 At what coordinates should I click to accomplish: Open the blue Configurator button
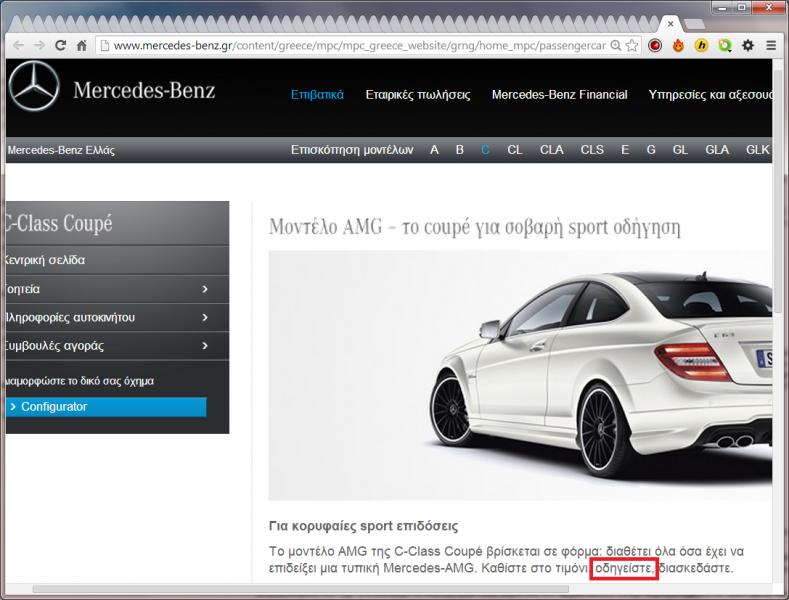[x=106, y=407]
